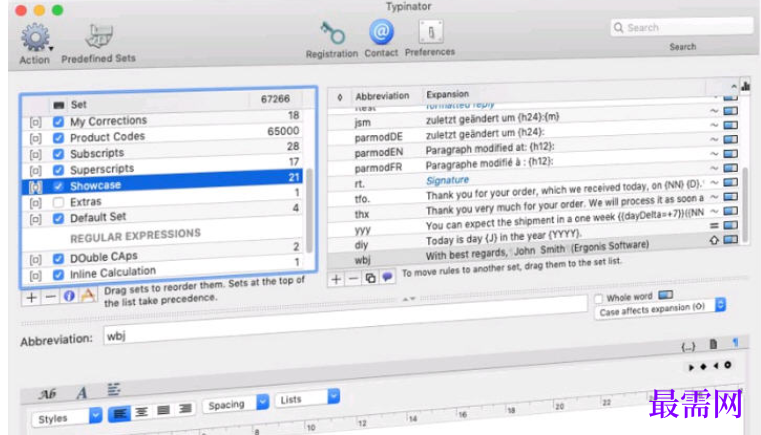
Task: Open the Spacing dropdown
Action: tap(236, 403)
